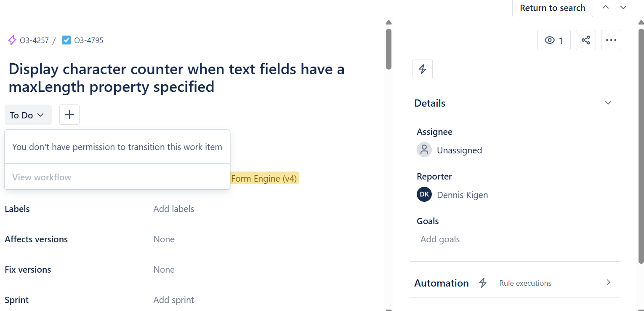Click the Add labels field

[174, 209]
